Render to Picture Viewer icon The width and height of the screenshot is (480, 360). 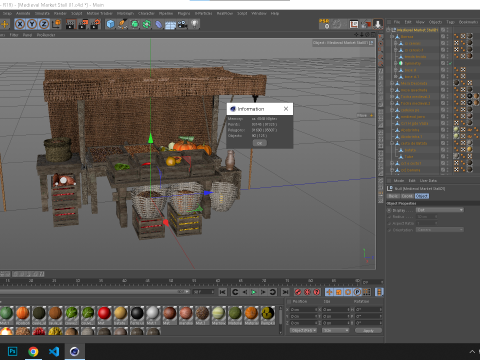[83, 24]
